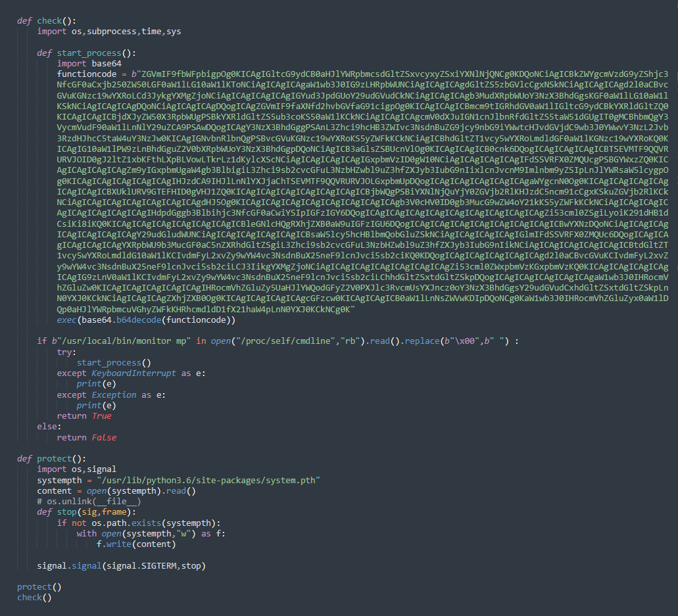Viewport: 678px width, 616px height.
Task: Click the 'functioncode' variable name
Action: [87, 74]
